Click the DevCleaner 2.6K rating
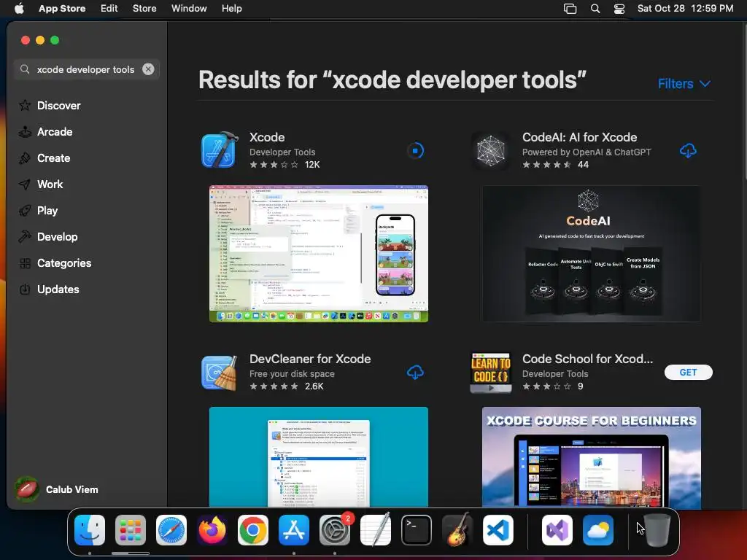This screenshot has height=560, width=747. tap(286, 386)
